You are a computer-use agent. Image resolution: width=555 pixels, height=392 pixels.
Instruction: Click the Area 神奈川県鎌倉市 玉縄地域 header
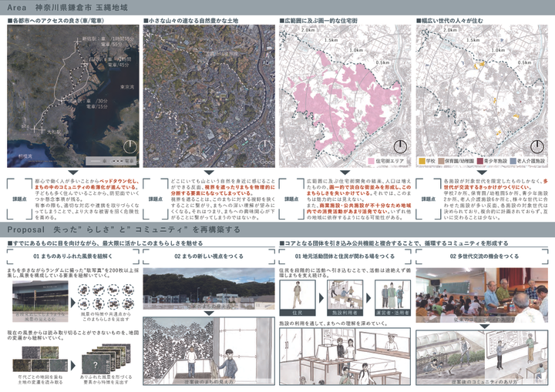click(67, 8)
